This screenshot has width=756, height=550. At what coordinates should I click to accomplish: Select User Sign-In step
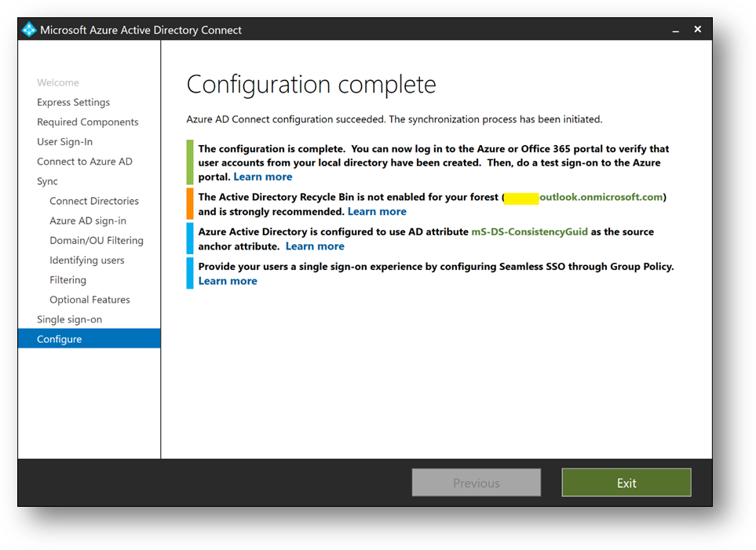point(64,142)
